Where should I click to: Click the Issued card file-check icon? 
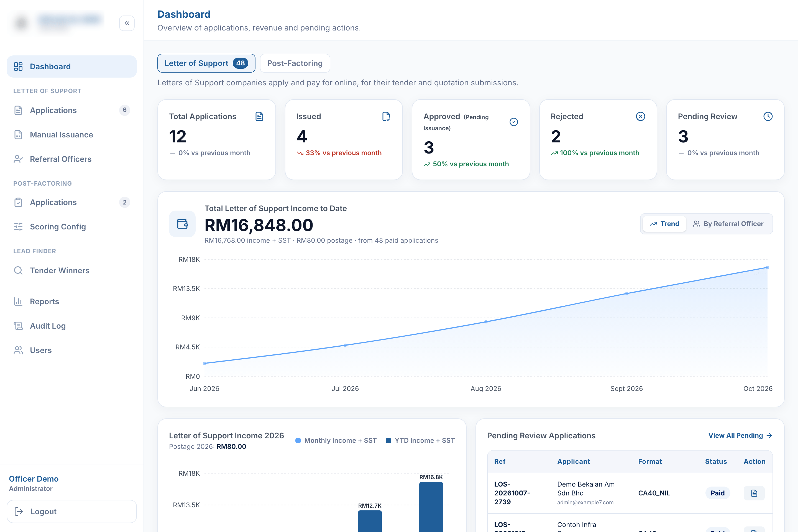386,116
